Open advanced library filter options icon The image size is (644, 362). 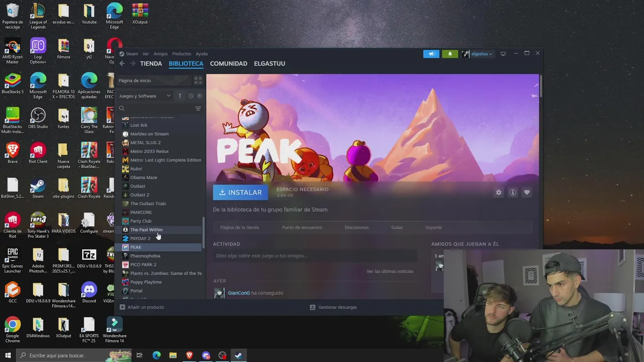[x=198, y=109]
